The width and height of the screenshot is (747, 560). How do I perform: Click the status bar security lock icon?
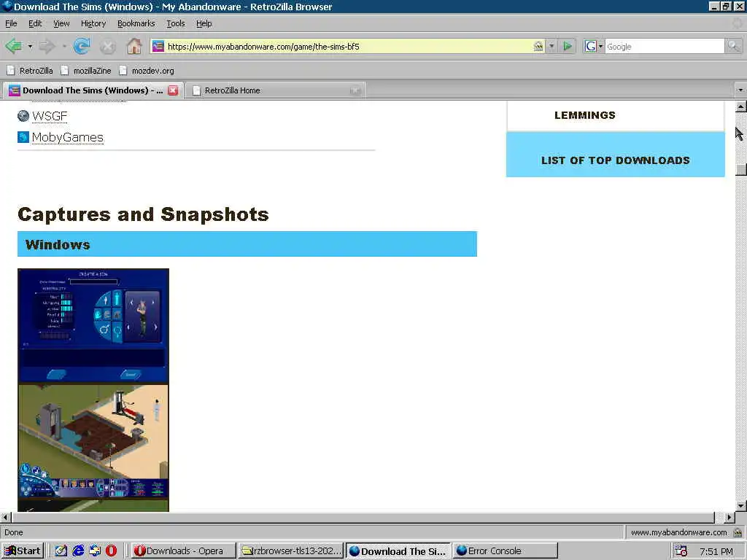pos(738,532)
